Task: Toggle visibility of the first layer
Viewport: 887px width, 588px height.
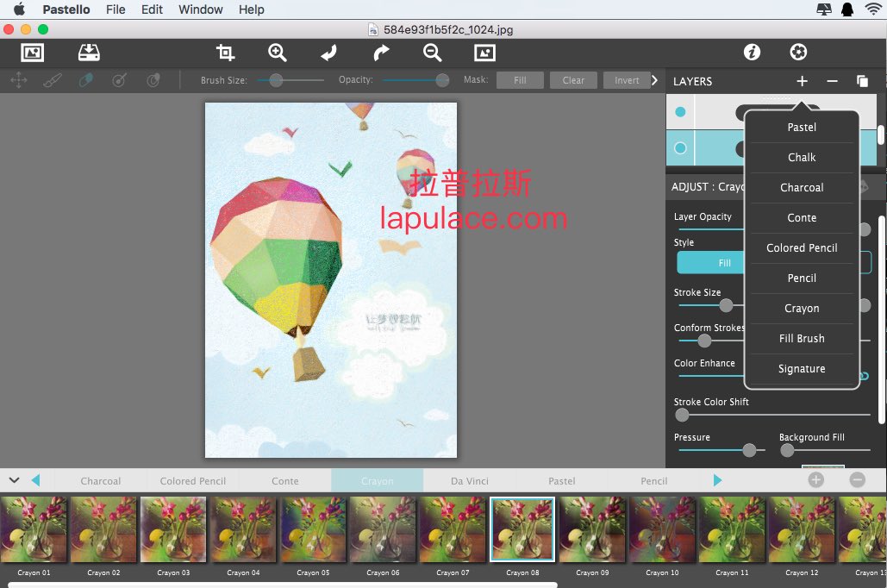Action: pos(680,112)
